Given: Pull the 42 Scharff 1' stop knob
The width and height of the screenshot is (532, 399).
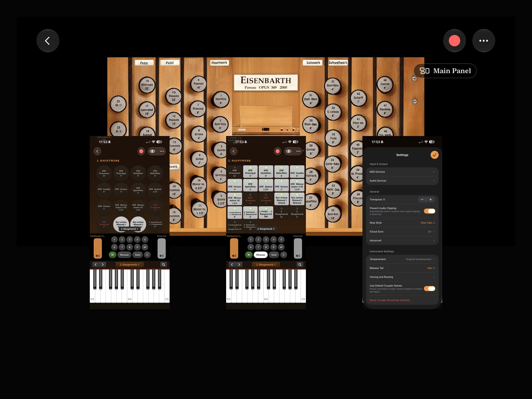Looking at the screenshot, I should 358,98.
